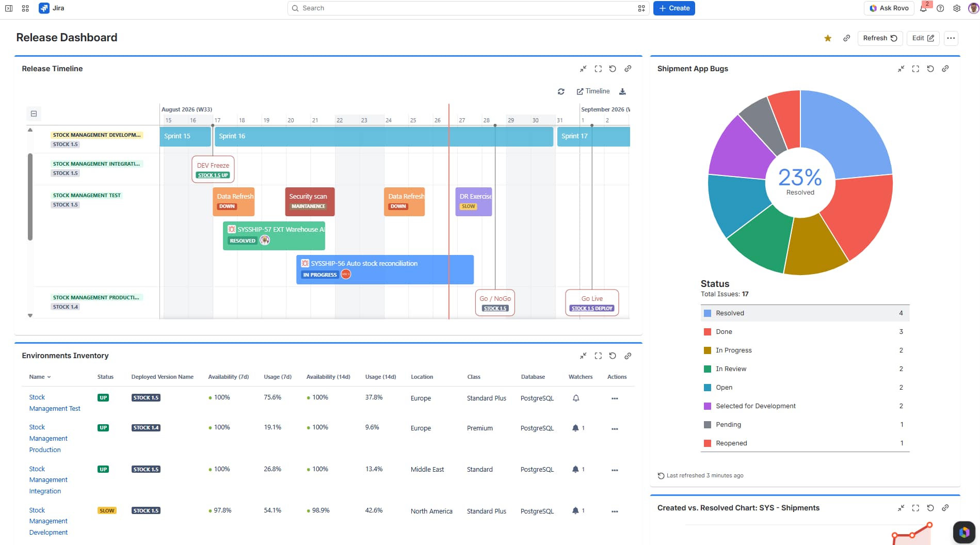Open notifications bell in top bar
Viewport: 980px width, 545px height.
tap(923, 8)
